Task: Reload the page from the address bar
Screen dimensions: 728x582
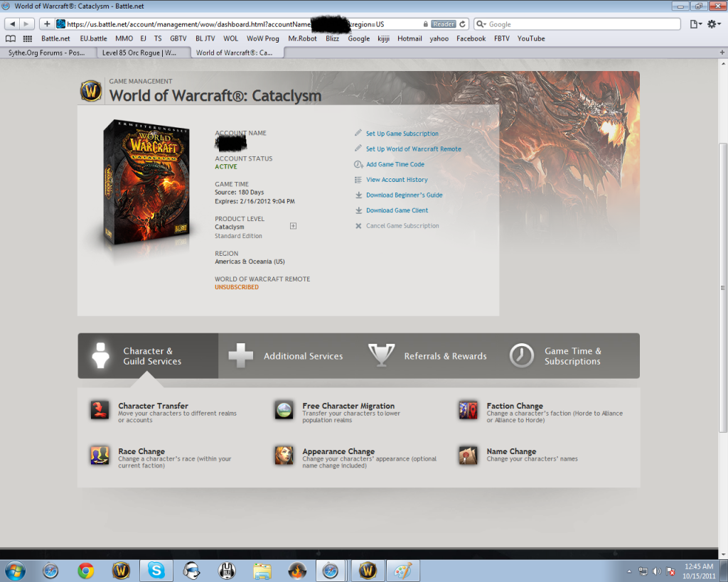Action: coord(462,24)
